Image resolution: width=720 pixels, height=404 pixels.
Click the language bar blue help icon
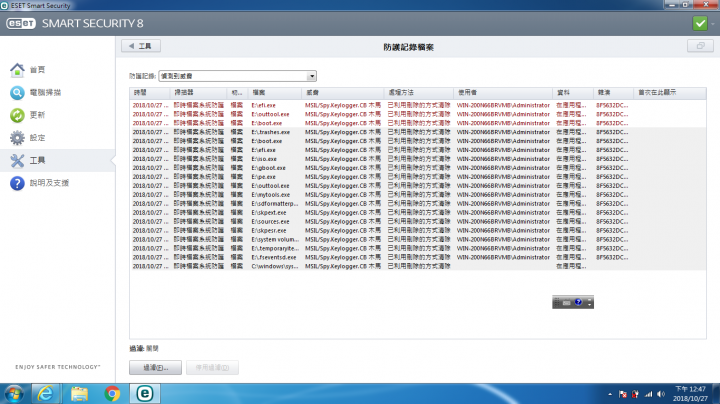point(578,302)
